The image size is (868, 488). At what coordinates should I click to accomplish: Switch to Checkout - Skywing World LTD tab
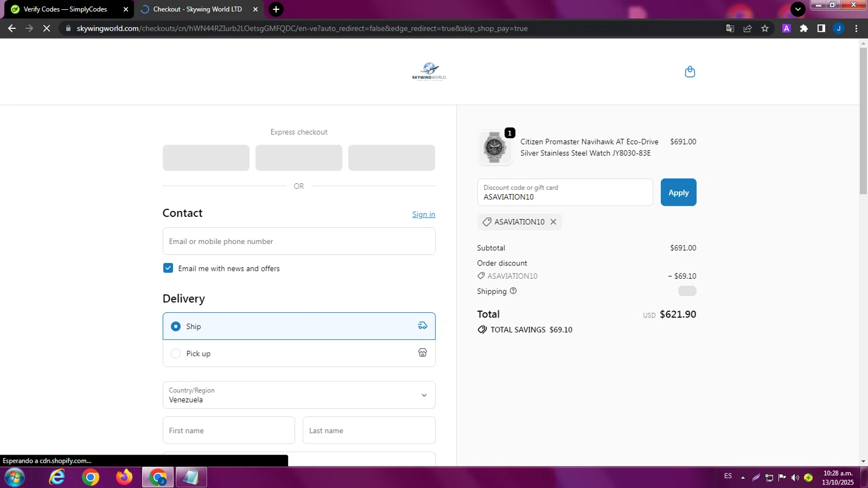[198, 9]
